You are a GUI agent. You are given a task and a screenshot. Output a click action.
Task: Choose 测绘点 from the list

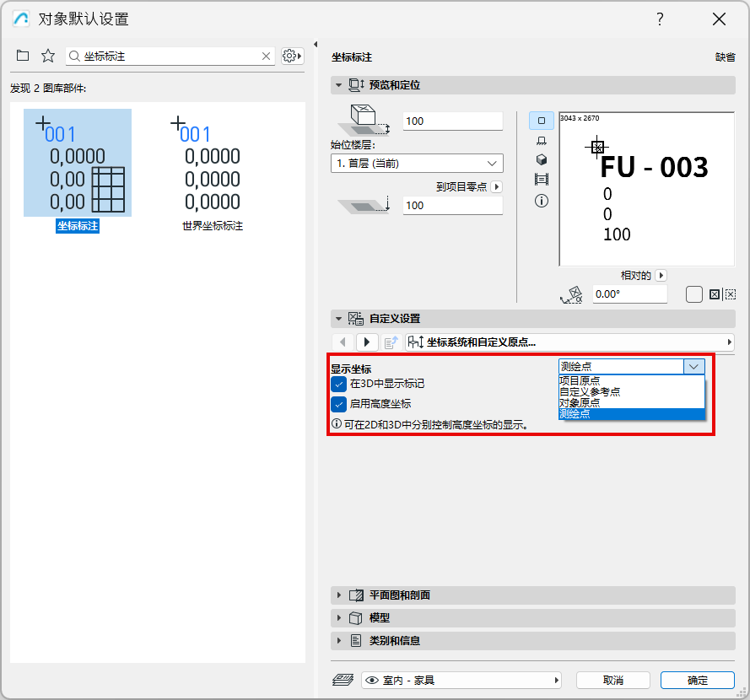click(631, 414)
